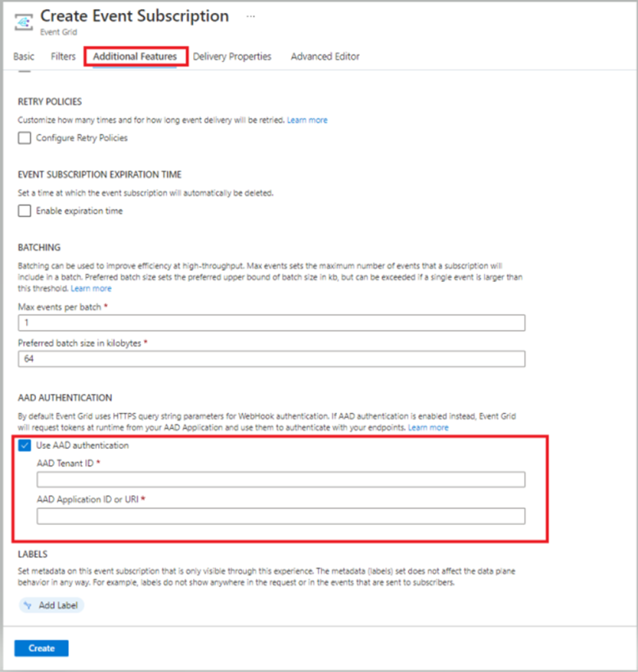Enable Configure Retry Policies checkbox

click(x=25, y=138)
